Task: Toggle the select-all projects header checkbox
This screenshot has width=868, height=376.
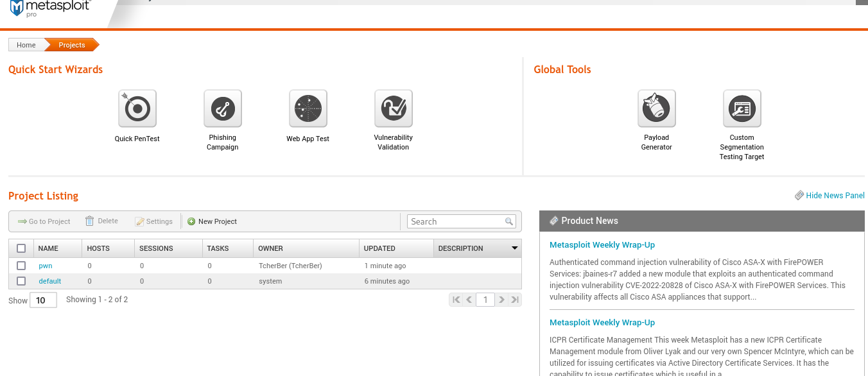Action: tap(21, 248)
